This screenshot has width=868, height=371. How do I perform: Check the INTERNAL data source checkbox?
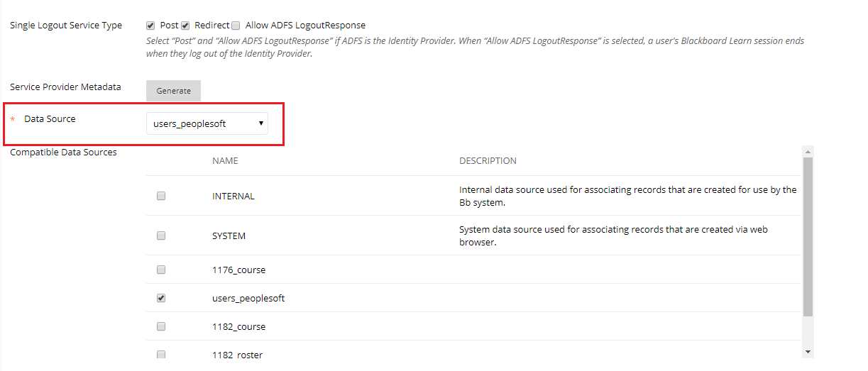pyautogui.click(x=161, y=196)
